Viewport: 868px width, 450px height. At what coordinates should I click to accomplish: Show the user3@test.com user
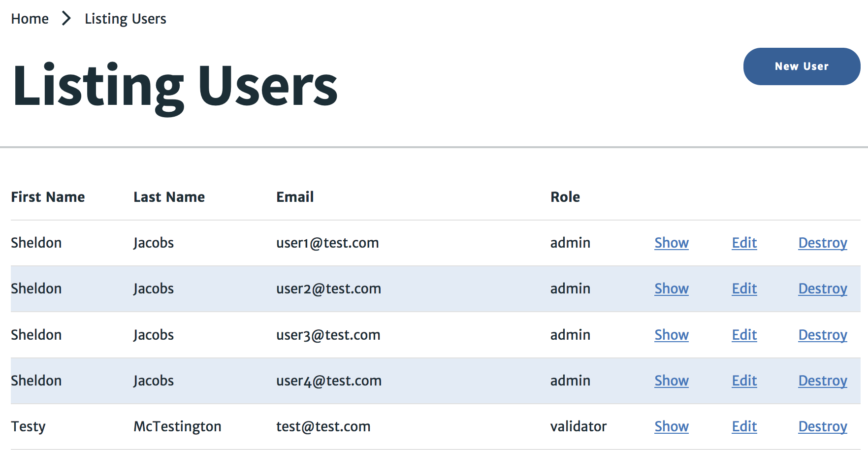(x=671, y=335)
